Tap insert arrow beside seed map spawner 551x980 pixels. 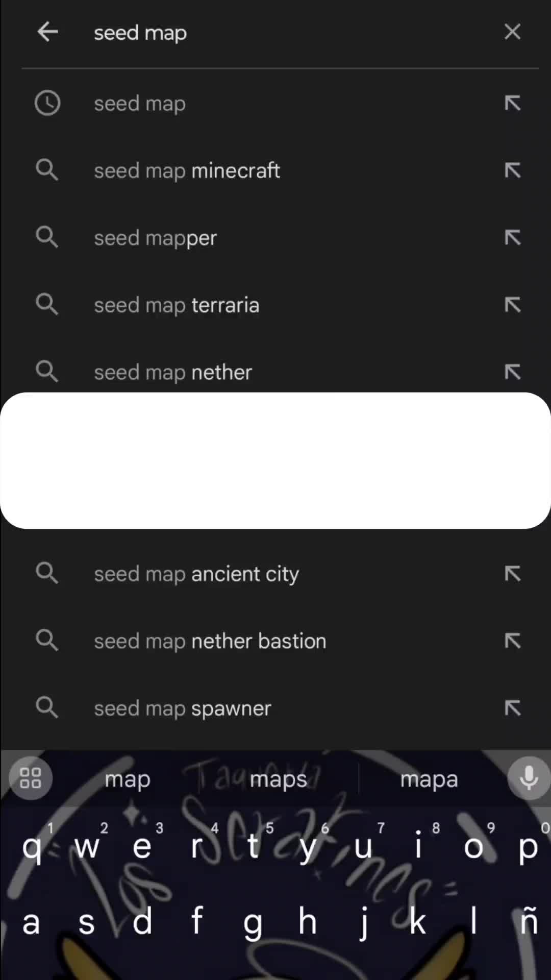tap(512, 708)
